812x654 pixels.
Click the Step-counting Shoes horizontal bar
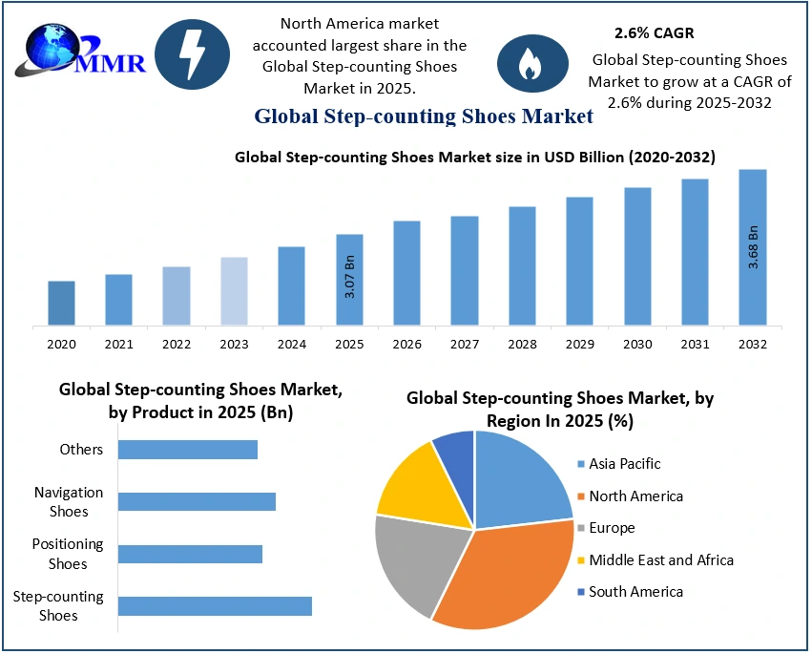click(x=215, y=606)
